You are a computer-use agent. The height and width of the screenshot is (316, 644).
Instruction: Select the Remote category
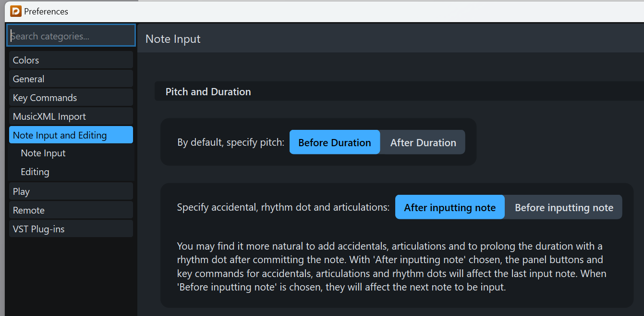tap(71, 210)
